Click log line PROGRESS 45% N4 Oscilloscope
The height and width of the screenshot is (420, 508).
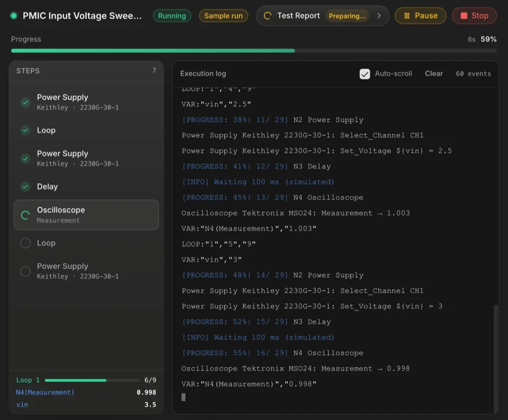tap(272, 198)
